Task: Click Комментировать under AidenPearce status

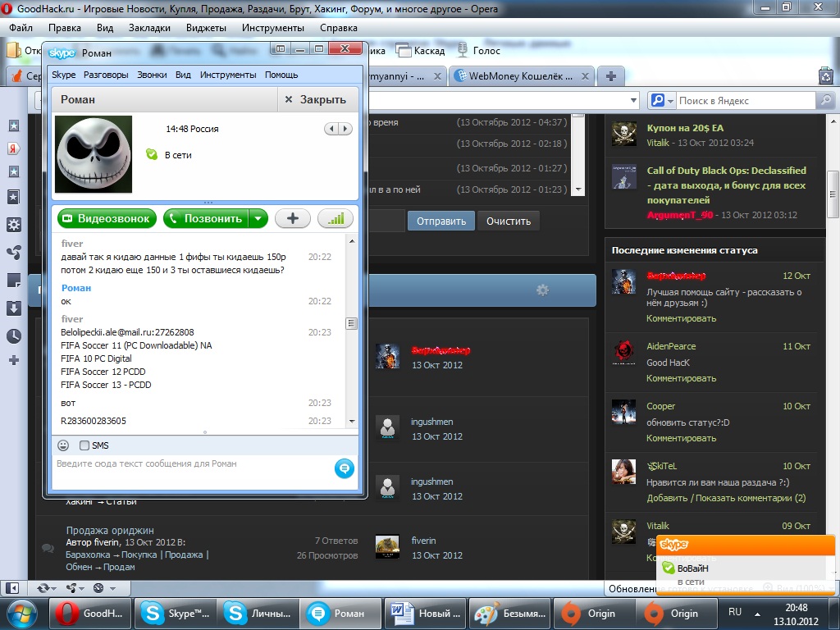Action: click(x=681, y=378)
